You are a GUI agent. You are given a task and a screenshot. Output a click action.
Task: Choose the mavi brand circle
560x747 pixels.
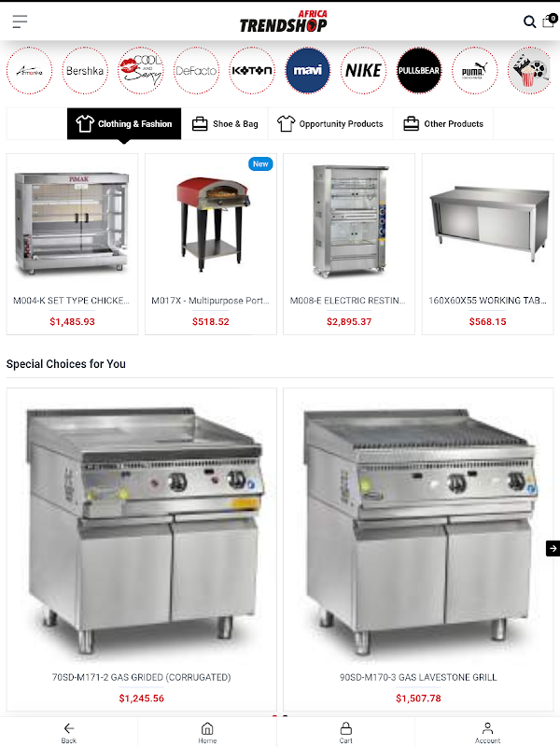point(308,71)
